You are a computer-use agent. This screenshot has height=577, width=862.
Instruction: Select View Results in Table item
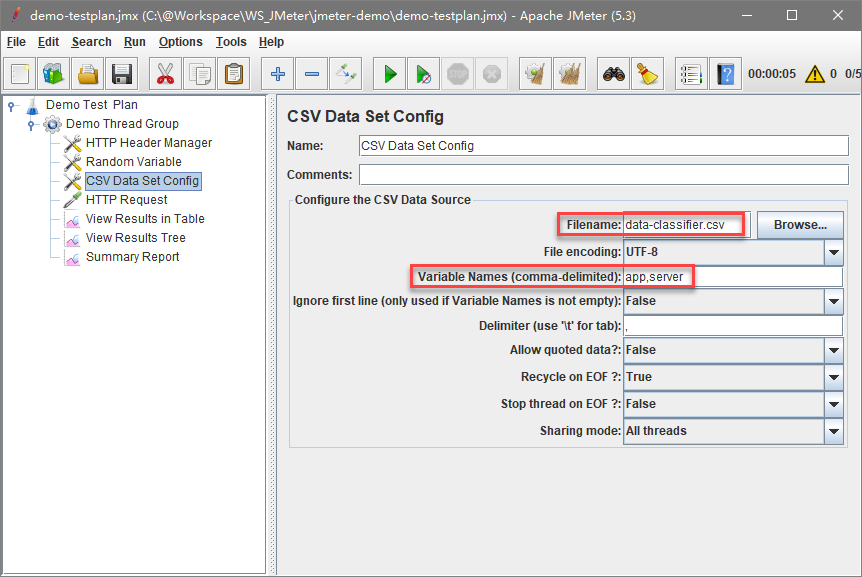(145, 219)
